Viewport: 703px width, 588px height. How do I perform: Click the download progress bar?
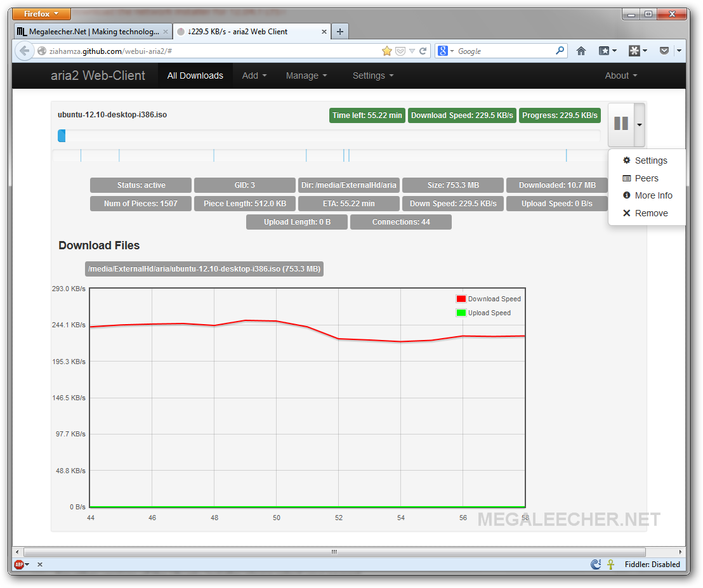tap(329, 136)
